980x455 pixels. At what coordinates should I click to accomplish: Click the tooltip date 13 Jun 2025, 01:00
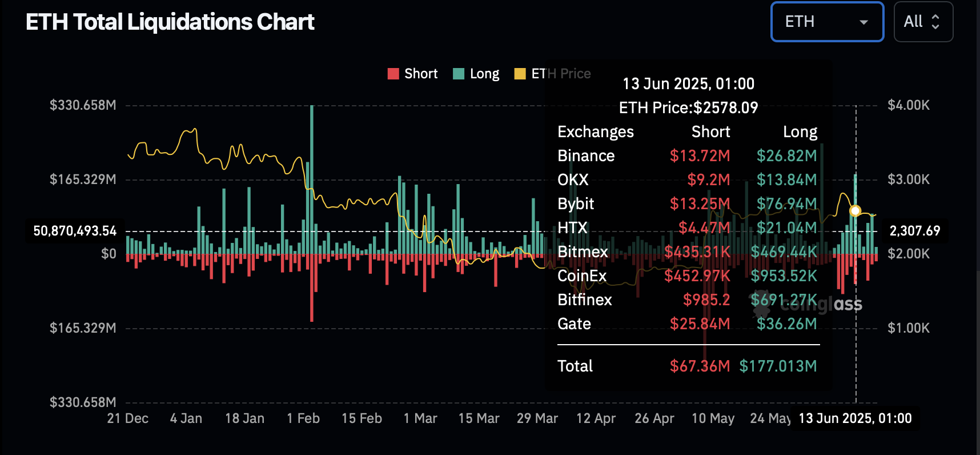[688, 84]
